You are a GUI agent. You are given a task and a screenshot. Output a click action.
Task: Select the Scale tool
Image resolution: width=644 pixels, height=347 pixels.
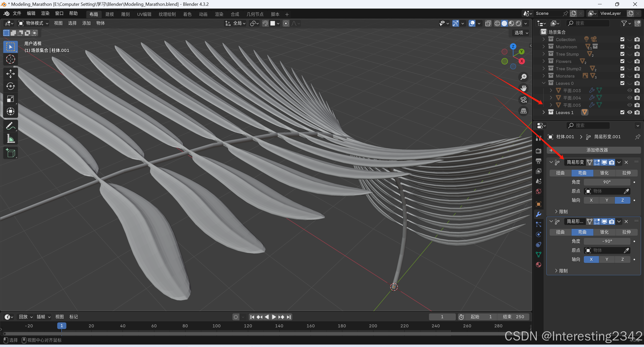[x=10, y=99]
